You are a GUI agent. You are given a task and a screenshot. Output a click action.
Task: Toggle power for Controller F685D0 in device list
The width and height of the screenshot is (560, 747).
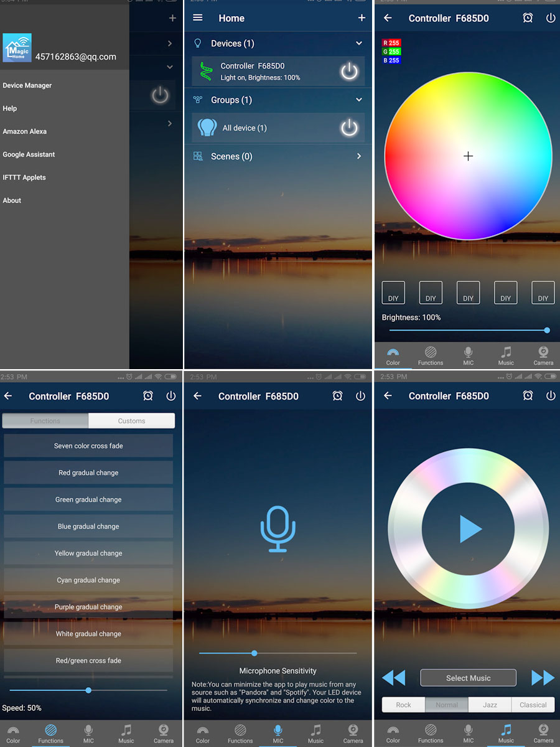point(349,72)
